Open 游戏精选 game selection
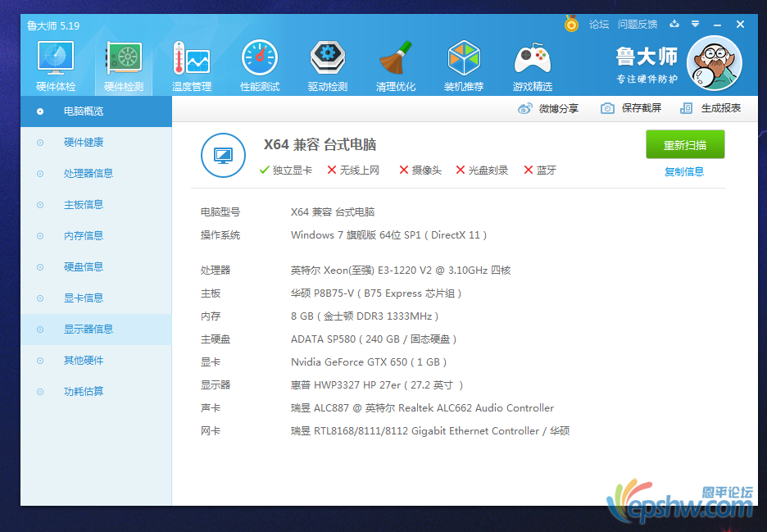Screen dimensions: 767x532 point(532,66)
